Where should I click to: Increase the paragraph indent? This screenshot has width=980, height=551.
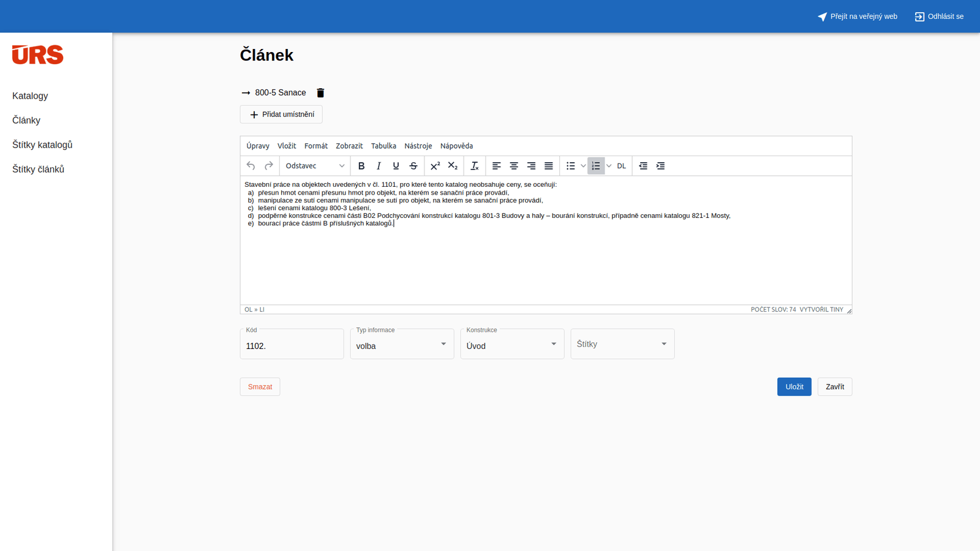[660, 166]
